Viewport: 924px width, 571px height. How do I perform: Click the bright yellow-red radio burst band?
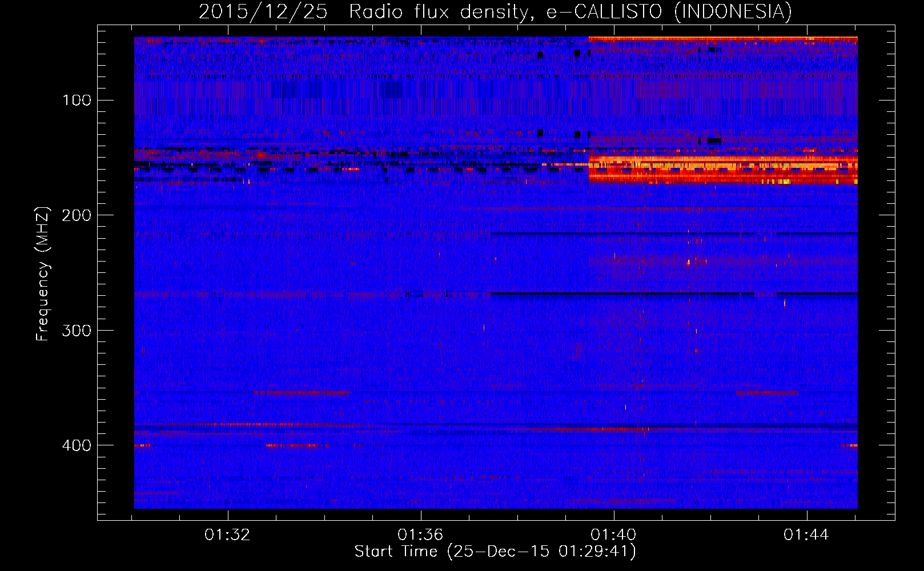[x=723, y=170]
